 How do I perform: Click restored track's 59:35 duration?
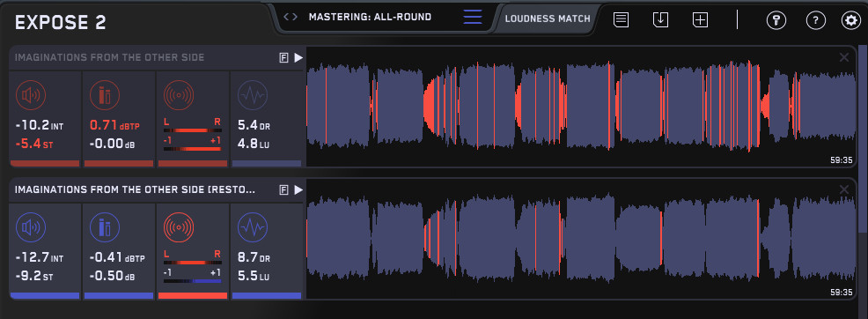click(x=842, y=293)
